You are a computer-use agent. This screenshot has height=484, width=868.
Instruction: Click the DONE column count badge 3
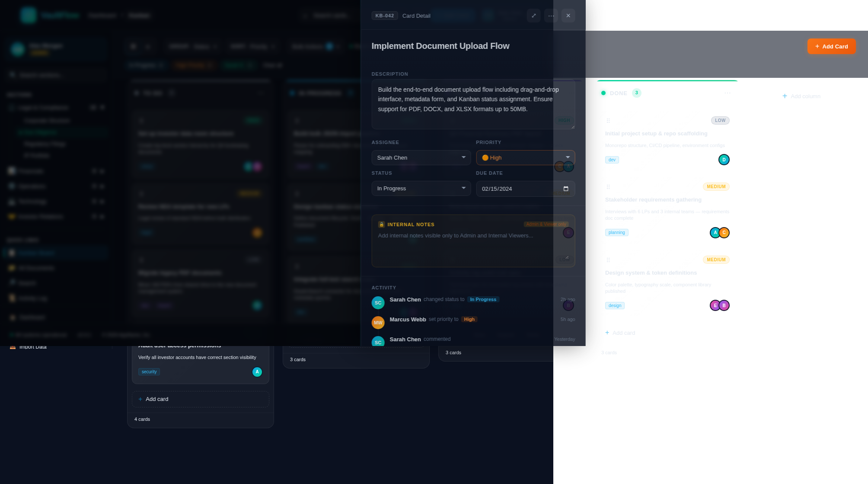tap(636, 93)
